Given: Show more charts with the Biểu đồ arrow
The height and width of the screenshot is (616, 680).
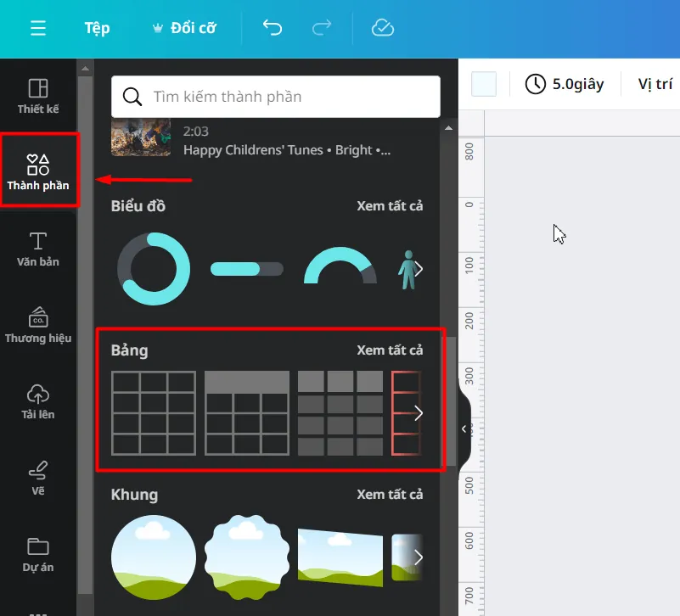Looking at the screenshot, I should point(418,269).
